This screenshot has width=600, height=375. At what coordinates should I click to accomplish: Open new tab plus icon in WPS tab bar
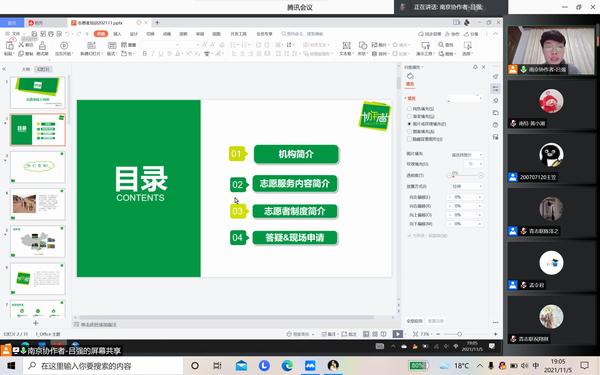[x=157, y=23]
